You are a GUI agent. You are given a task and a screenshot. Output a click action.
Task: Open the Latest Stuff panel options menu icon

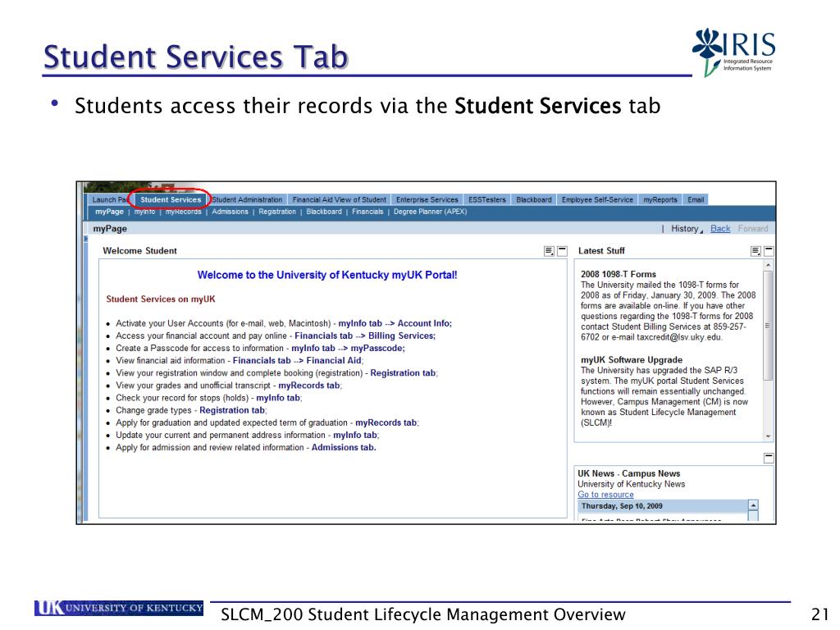[x=756, y=251]
